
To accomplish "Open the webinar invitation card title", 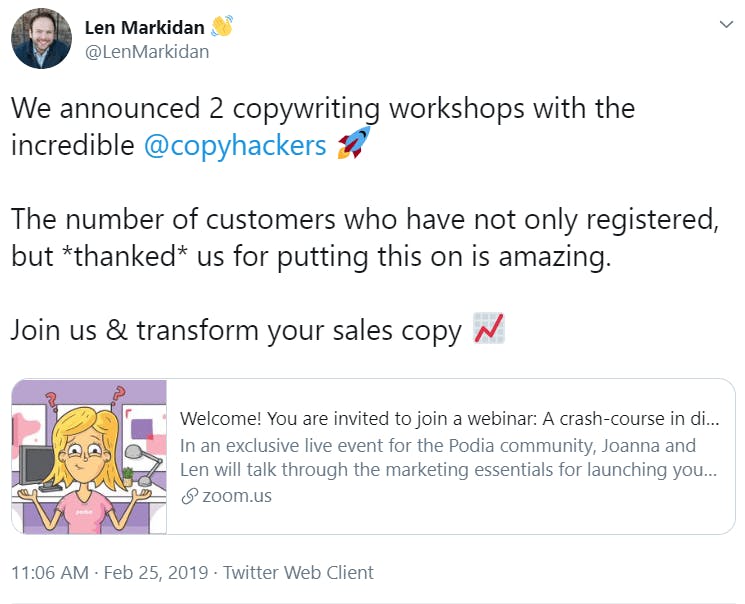I will (x=449, y=419).
